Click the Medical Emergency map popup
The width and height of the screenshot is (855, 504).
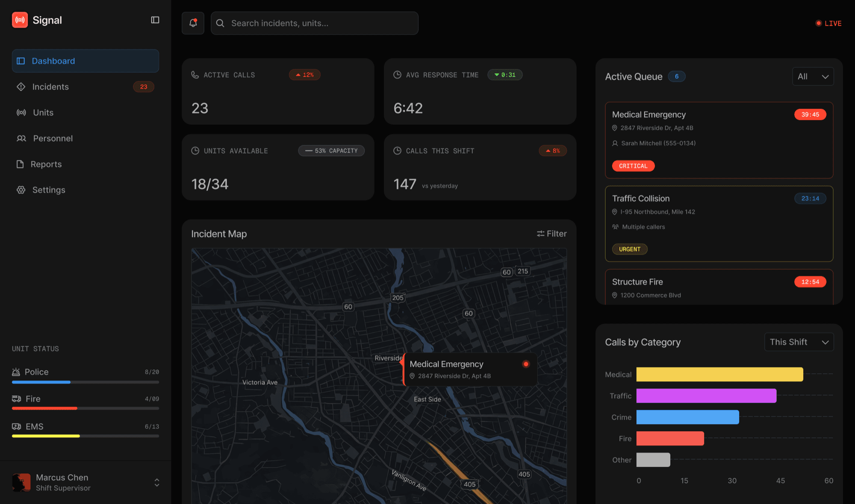[x=470, y=369]
